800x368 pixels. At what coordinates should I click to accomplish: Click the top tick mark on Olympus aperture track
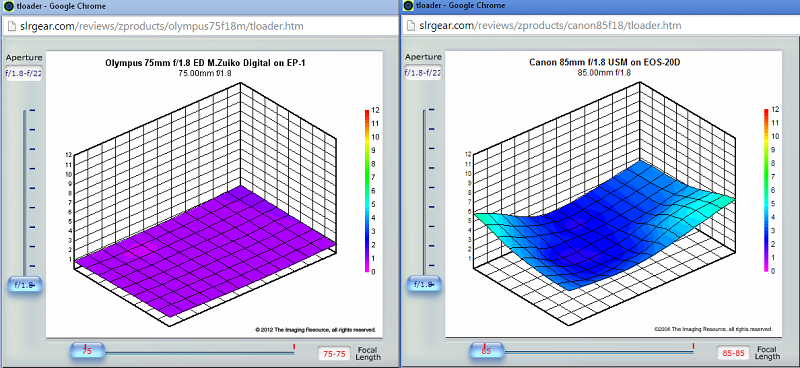[x=33, y=110]
